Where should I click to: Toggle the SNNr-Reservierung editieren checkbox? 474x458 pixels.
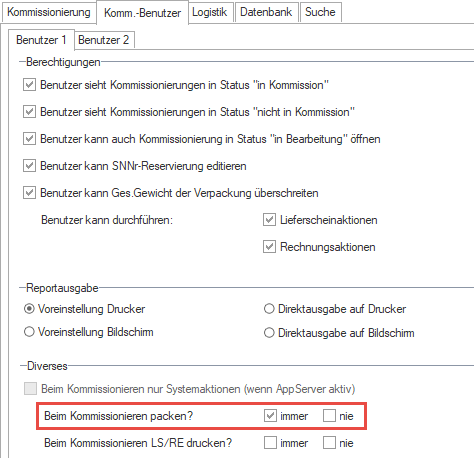29,166
